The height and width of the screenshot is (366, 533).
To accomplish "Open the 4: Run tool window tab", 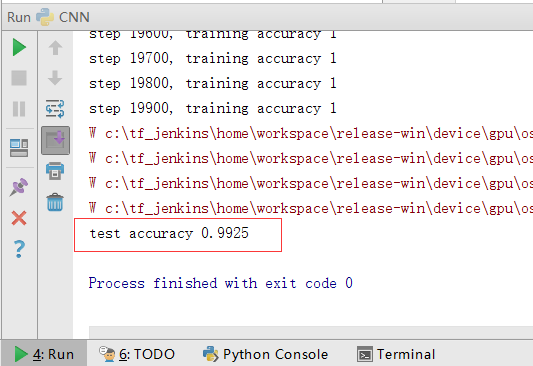I will (x=44, y=354).
